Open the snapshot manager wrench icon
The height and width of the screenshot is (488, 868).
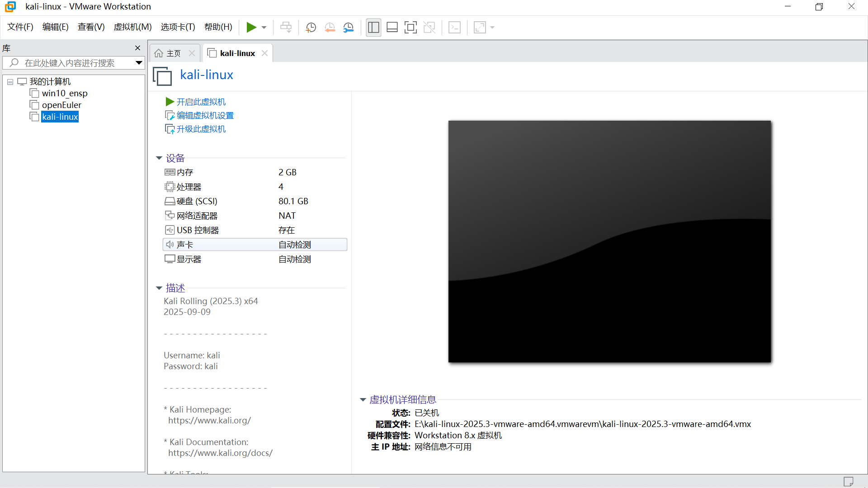click(349, 28)
